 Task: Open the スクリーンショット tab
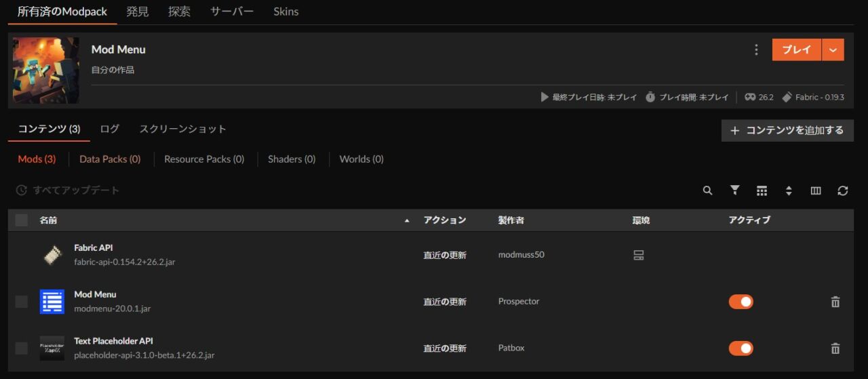183,129
